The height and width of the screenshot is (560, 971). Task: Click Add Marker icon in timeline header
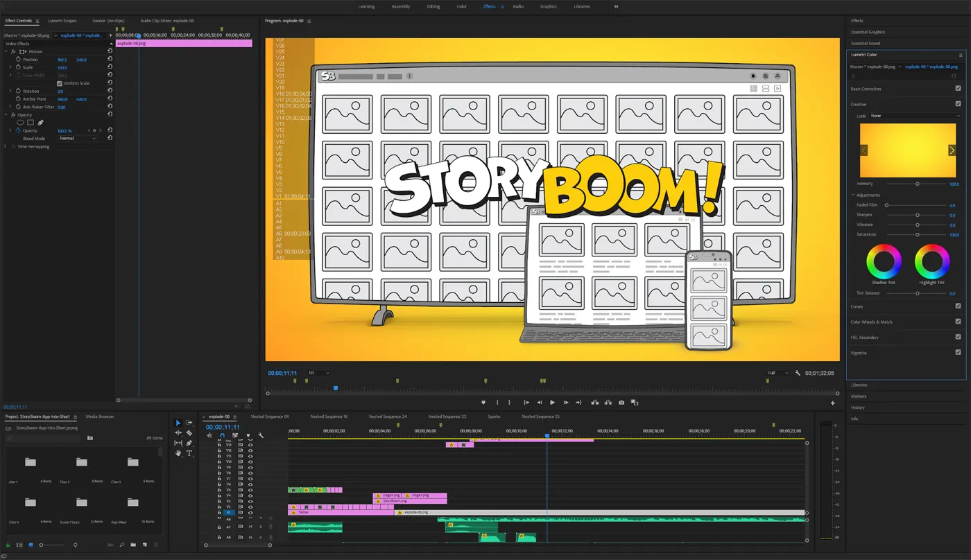[x=248, y=435]
